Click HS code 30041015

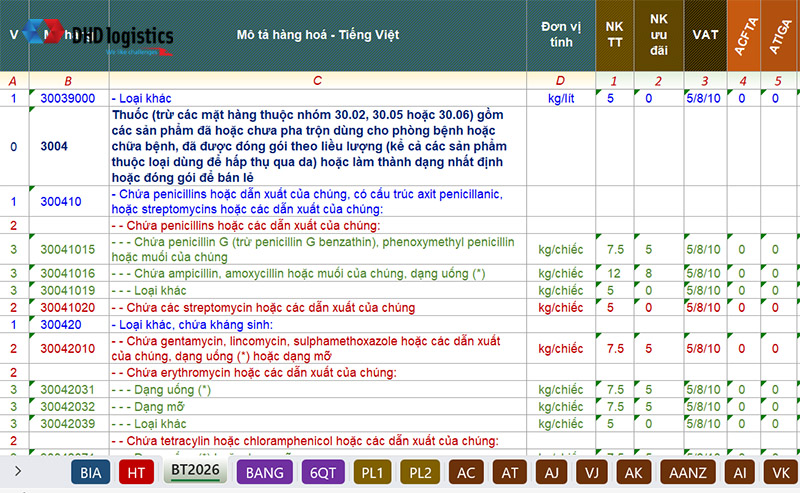click(67, 250)
